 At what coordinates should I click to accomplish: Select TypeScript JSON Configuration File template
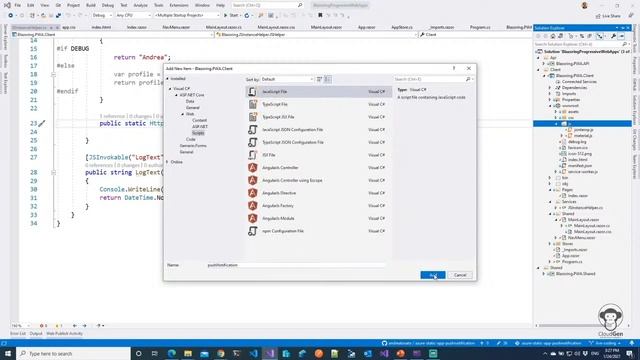[319, 142]
